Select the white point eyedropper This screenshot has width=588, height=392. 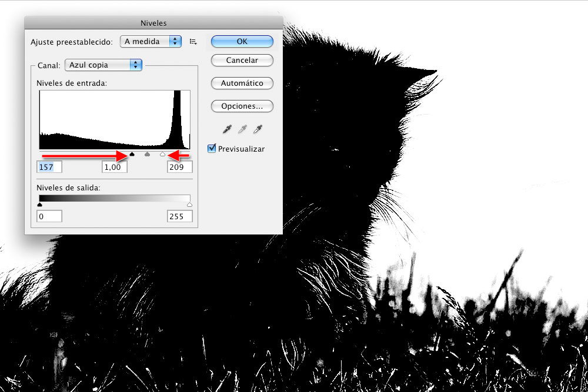point(258,129)
